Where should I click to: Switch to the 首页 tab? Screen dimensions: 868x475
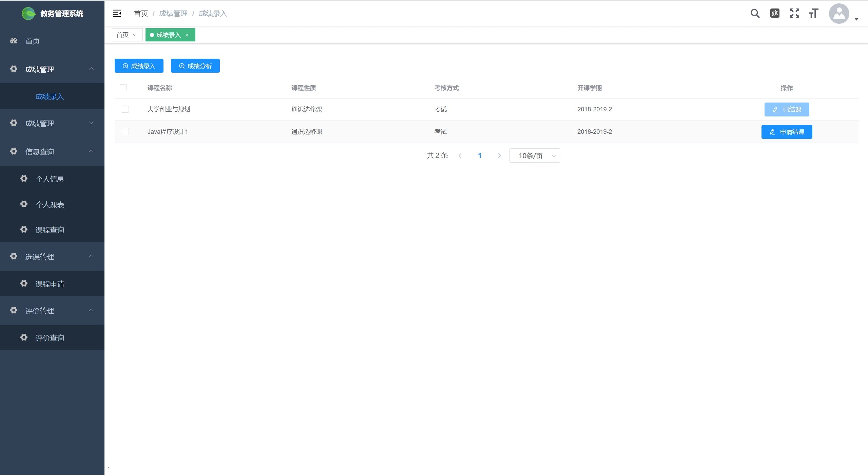click(122, 35)
